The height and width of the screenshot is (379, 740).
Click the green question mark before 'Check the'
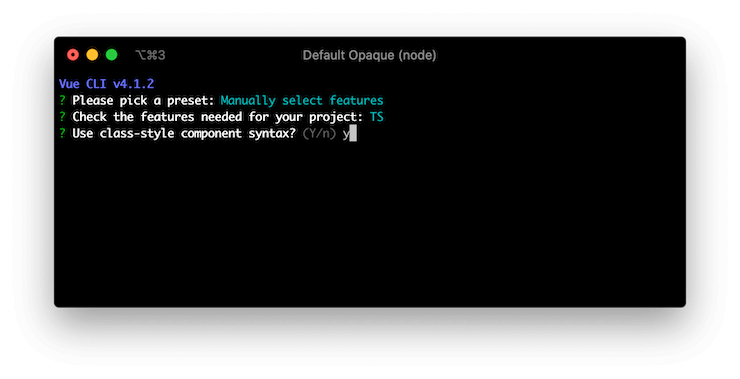pos(62,117)
